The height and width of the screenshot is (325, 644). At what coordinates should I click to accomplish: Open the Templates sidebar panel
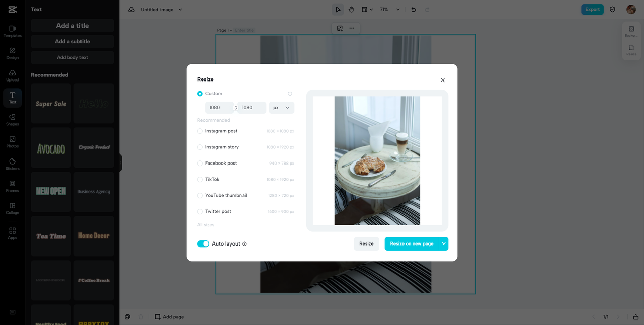tap(12, 31)
